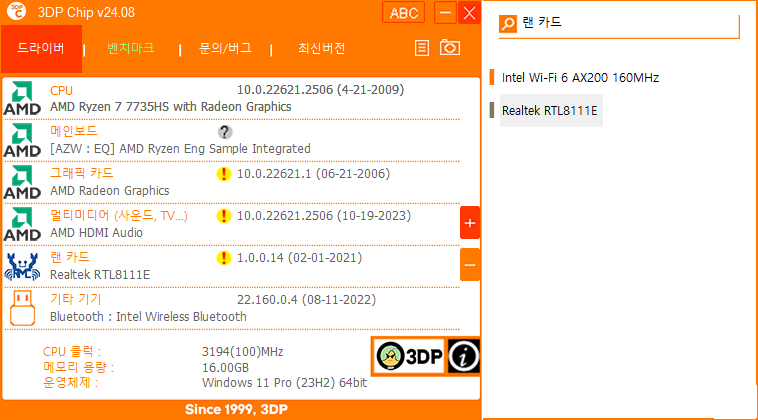The width and height of the screenshot is (758, 420).
Task: Open the info 'i' button
Action: coord(463,357)
